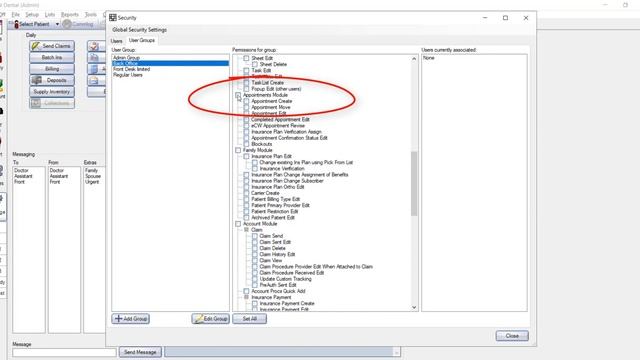Check the Insurance Verification permission

255,169
